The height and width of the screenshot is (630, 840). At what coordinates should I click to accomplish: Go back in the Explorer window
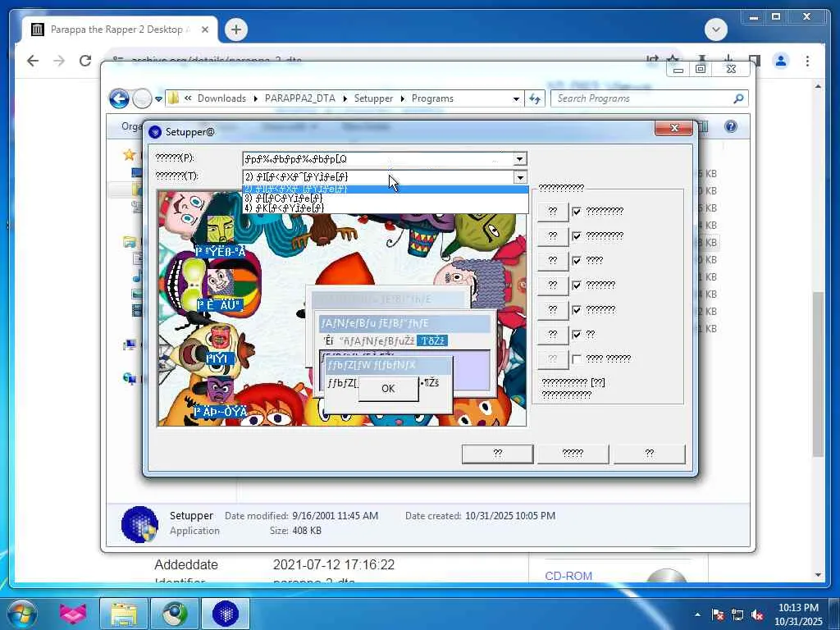click(119, 98)
